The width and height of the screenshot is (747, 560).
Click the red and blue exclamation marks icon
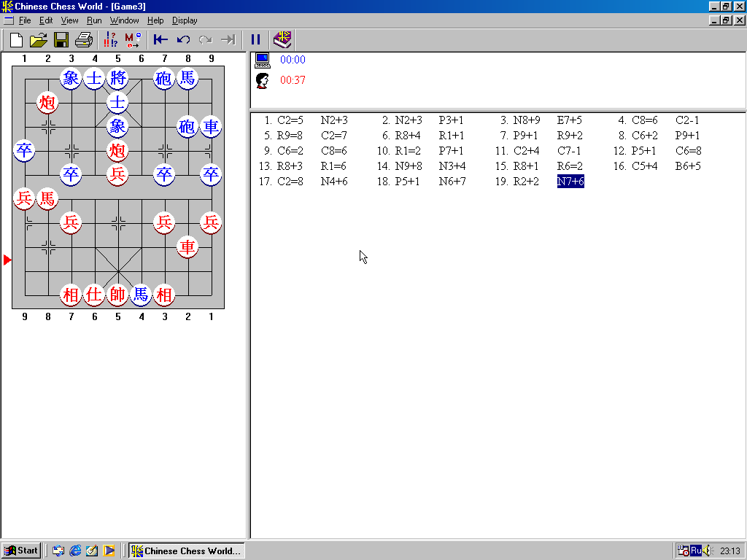pyautogui.click(x=111, y=39)
